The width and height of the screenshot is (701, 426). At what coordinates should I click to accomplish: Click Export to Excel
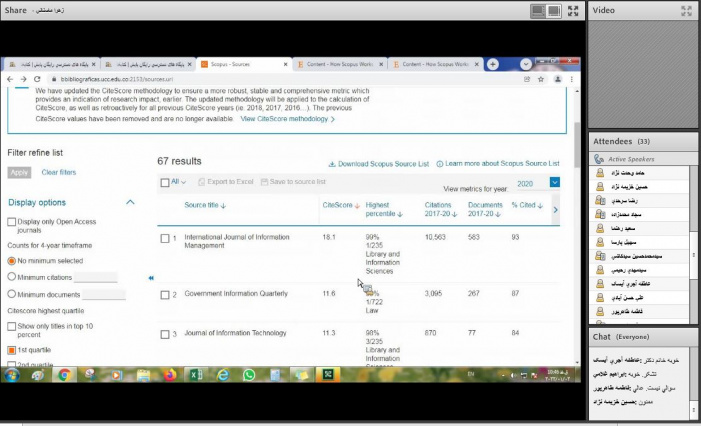[x=226, y=181]
